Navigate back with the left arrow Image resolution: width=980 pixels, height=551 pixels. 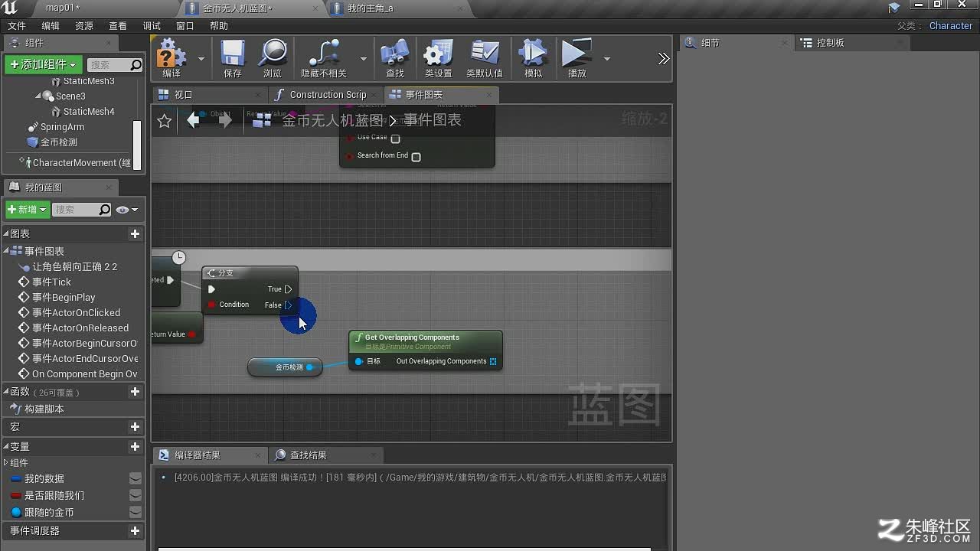[193, 120]
